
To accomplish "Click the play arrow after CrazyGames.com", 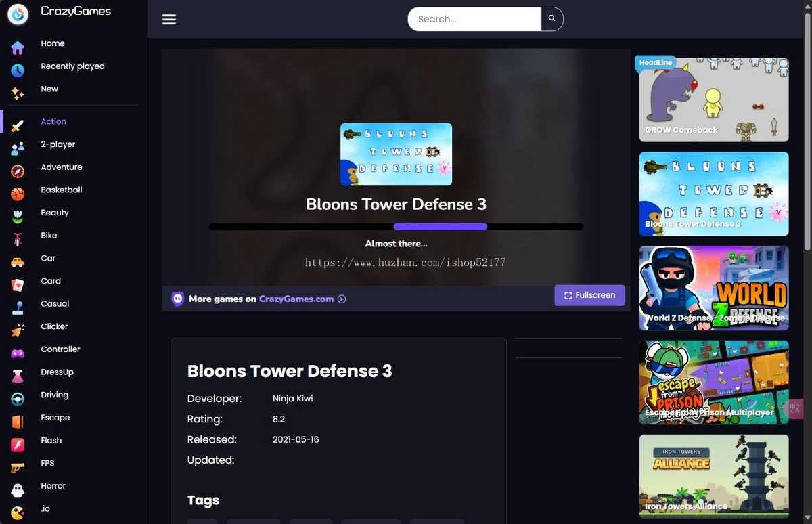I will point(342,299).
